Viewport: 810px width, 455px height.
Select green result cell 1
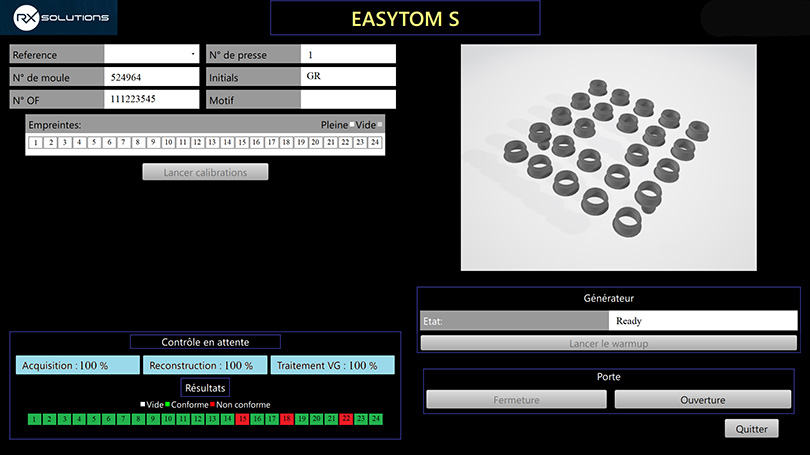click(35, 419)
